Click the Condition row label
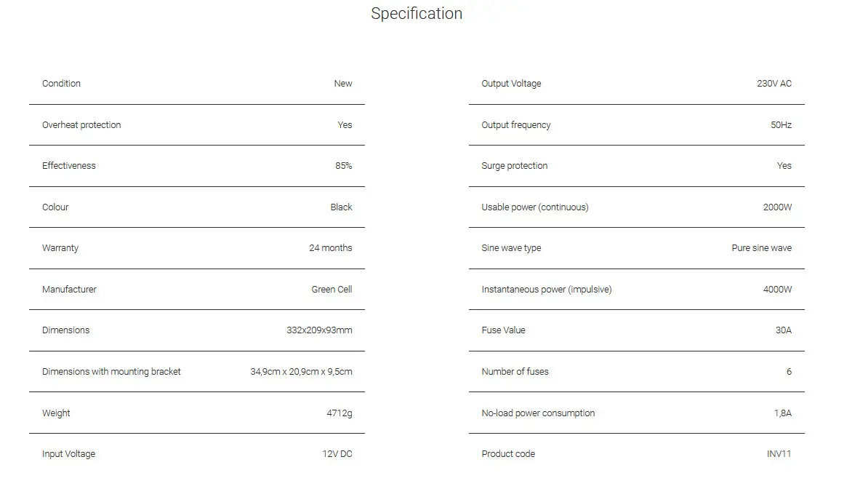The height and width of the screenshot is (481, 868). 61,84
